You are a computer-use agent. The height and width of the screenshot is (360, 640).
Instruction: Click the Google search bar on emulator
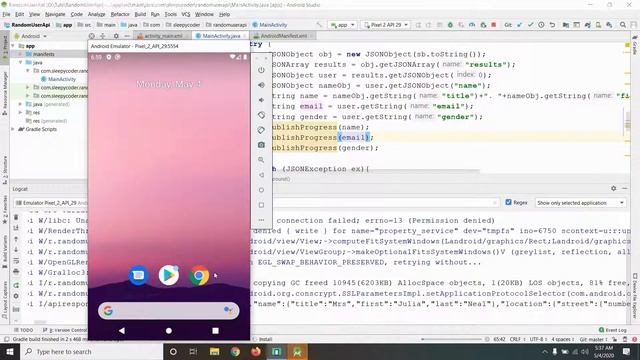pos(169,311)
